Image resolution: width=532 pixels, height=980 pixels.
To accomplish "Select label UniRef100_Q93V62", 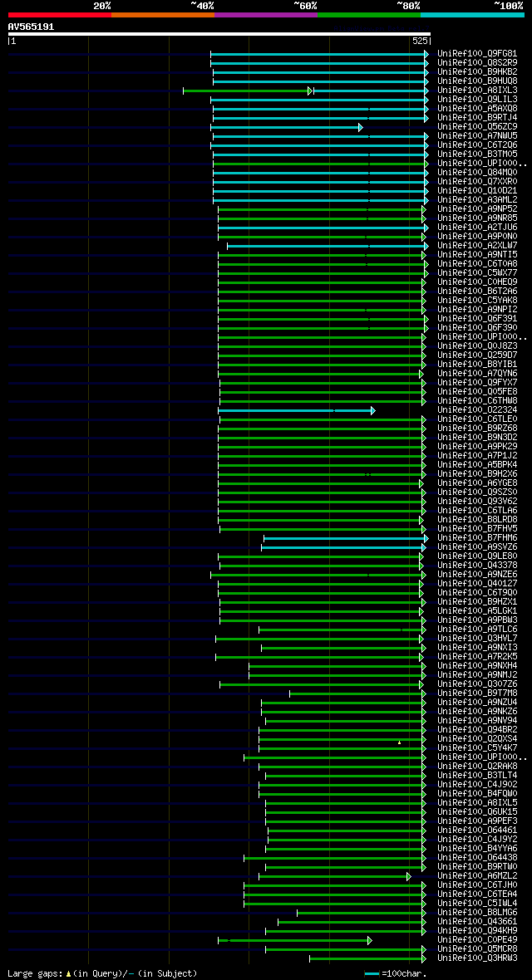I will point(477,501).
